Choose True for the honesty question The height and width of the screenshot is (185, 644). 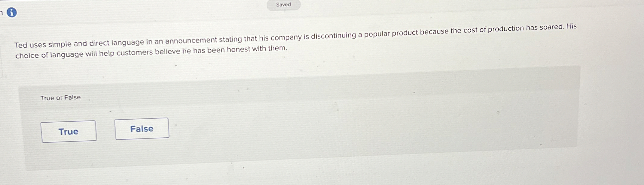(x=69, y=131)
